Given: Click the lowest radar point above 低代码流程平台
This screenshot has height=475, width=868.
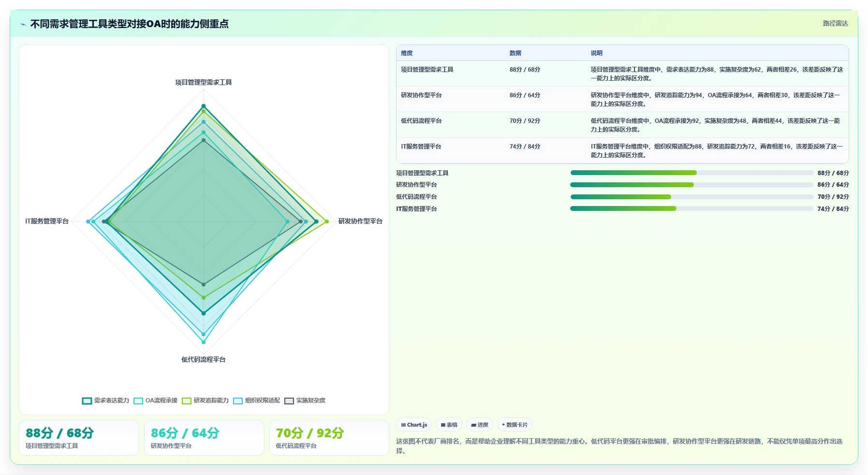Looking at the screenshot, I should coord(204,342).
